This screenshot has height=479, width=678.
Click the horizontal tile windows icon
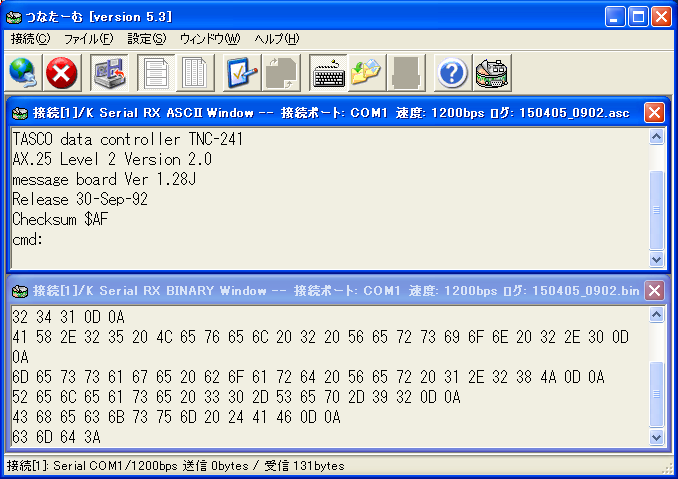coord(156,73)
